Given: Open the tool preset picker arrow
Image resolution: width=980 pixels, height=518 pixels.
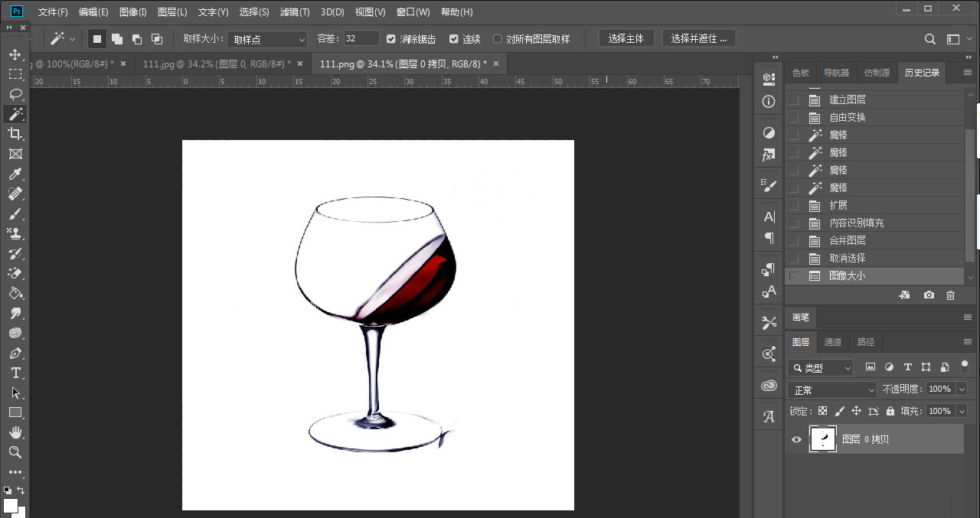Looking at the screenshot, I should point(73,39).
